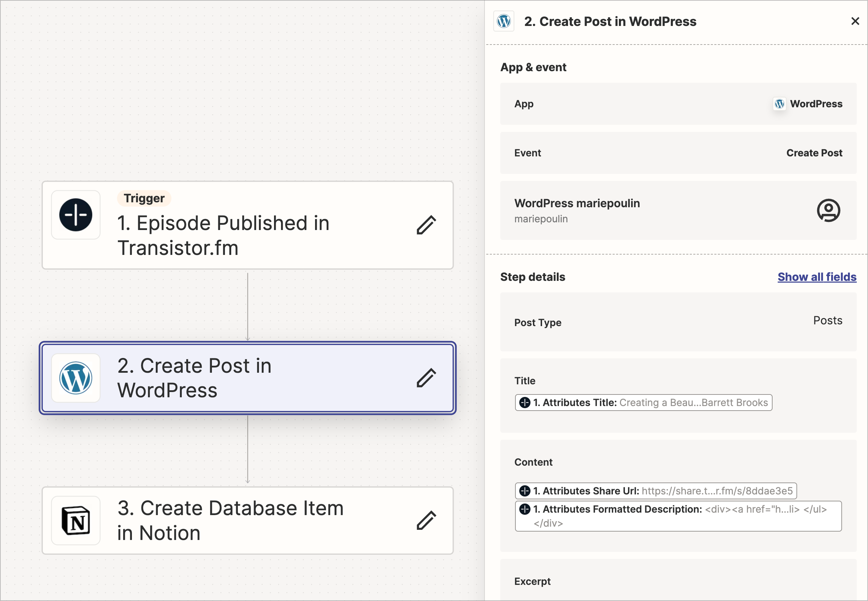Select the Create Database Item in Notion step

tap(247, 521)
